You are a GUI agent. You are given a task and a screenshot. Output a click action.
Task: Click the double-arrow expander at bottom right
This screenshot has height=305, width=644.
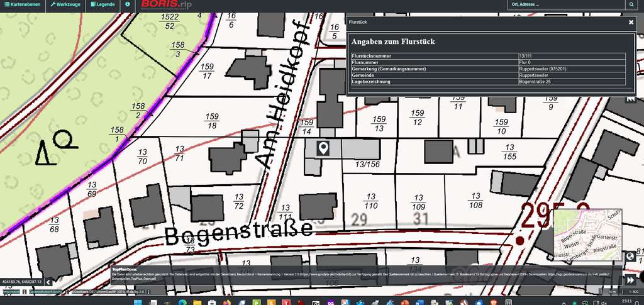[630, 280]
